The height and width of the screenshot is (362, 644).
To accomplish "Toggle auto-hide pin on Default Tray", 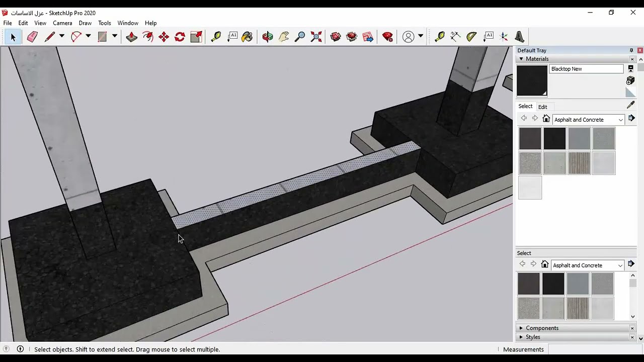I will 631,50.
